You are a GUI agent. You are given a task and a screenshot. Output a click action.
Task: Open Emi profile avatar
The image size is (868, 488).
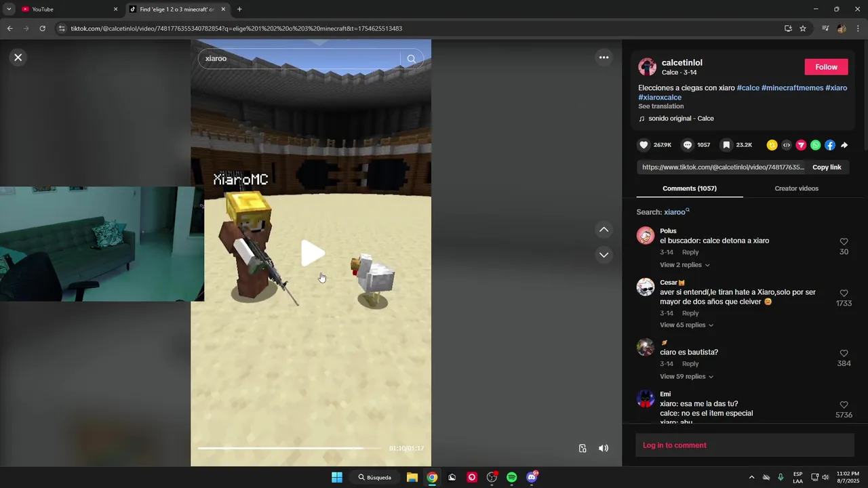point(646,399)
